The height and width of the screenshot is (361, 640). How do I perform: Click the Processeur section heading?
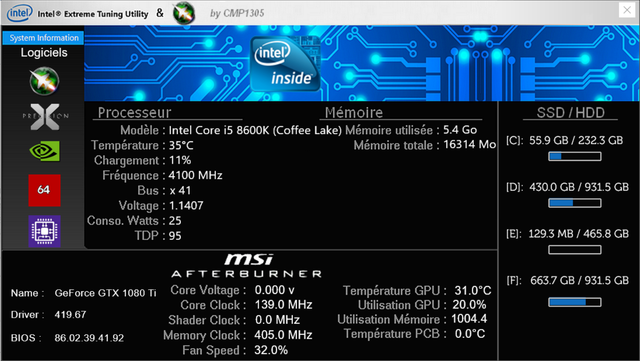pyautogui.click(x=134, y=112)
